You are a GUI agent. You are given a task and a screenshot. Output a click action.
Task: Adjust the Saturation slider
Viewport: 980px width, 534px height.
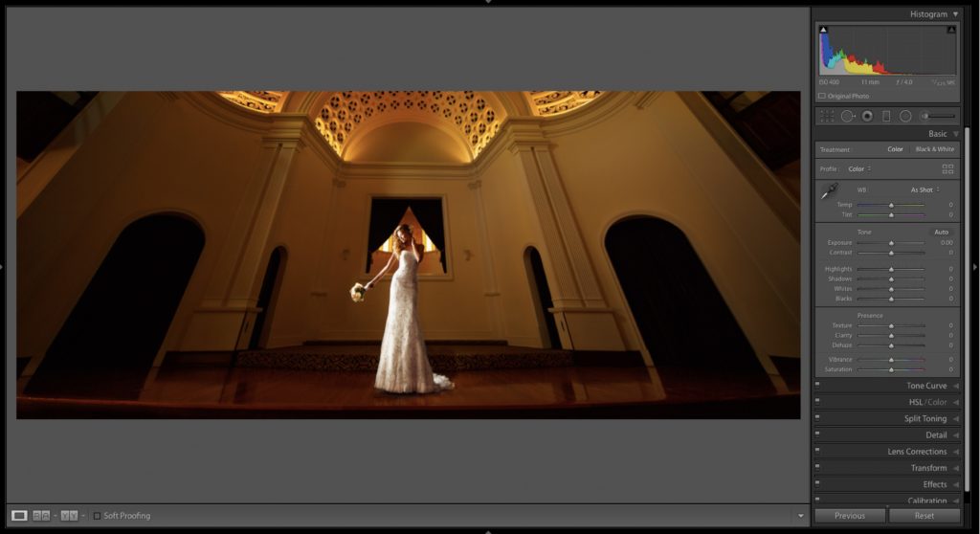[891, 369]
